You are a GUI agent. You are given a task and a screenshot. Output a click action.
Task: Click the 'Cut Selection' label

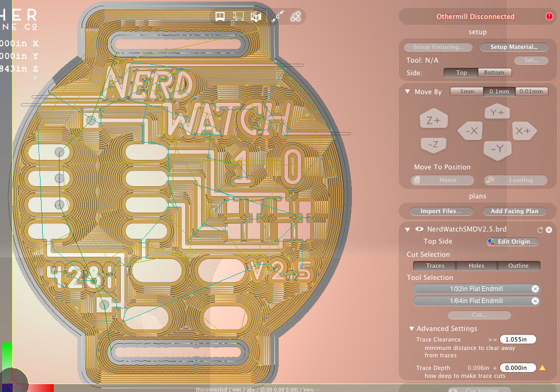tap(428, 254)
